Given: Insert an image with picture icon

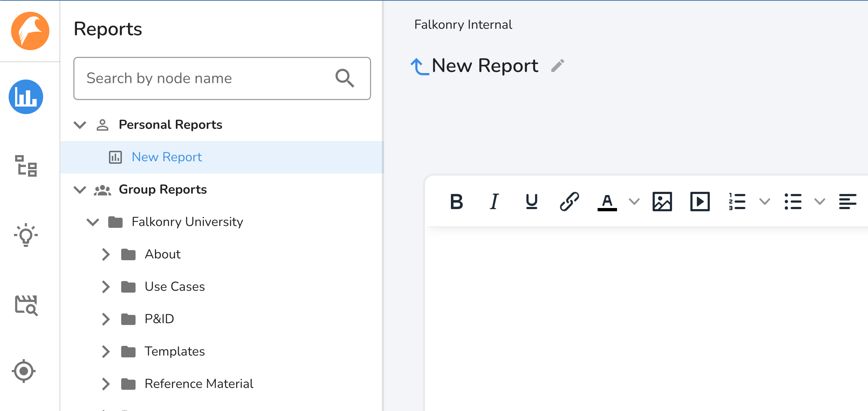Looking at the screenshot, I should click(662, 202).
